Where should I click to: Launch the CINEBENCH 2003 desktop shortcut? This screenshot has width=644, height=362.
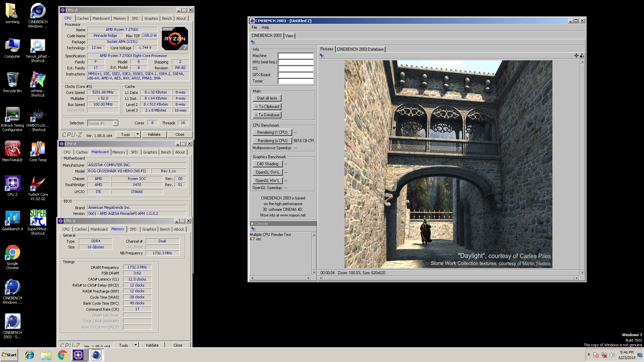pyautogui.click(x=12, y=326)
